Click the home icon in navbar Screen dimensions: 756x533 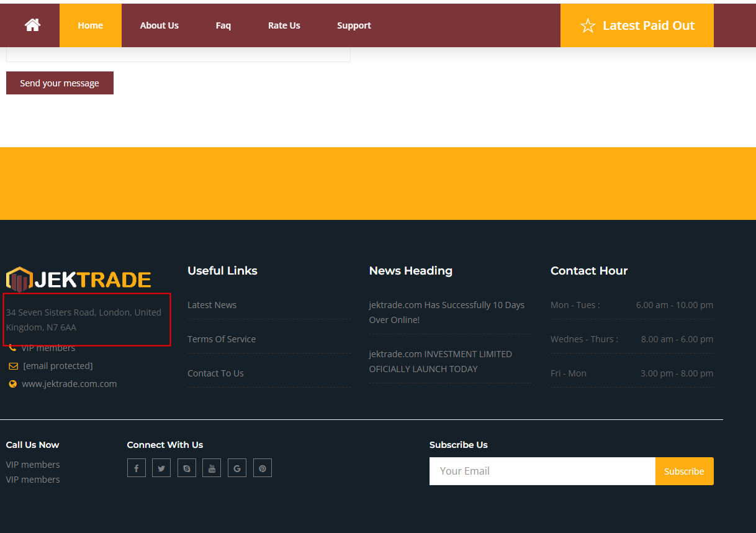point(32,25)
